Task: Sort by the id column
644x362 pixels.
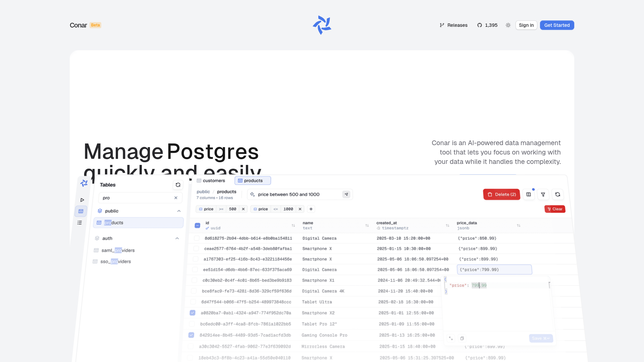Action: pos(293,226)
